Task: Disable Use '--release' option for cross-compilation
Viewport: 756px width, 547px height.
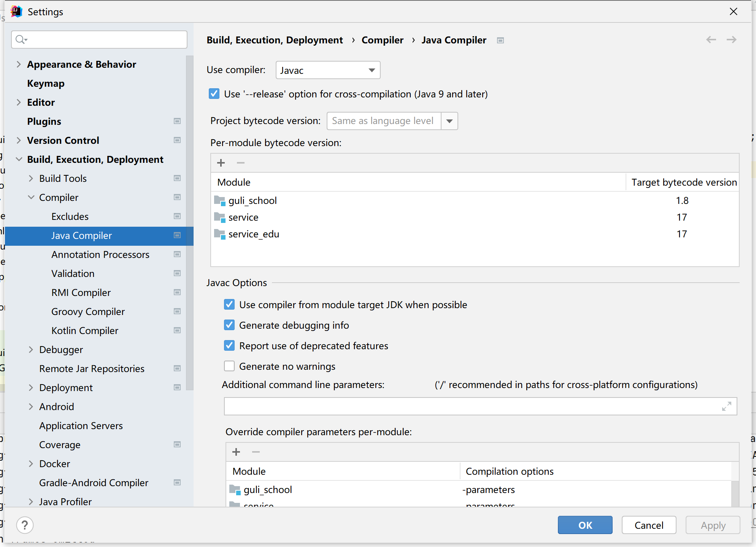Action: tap(214, 94)
